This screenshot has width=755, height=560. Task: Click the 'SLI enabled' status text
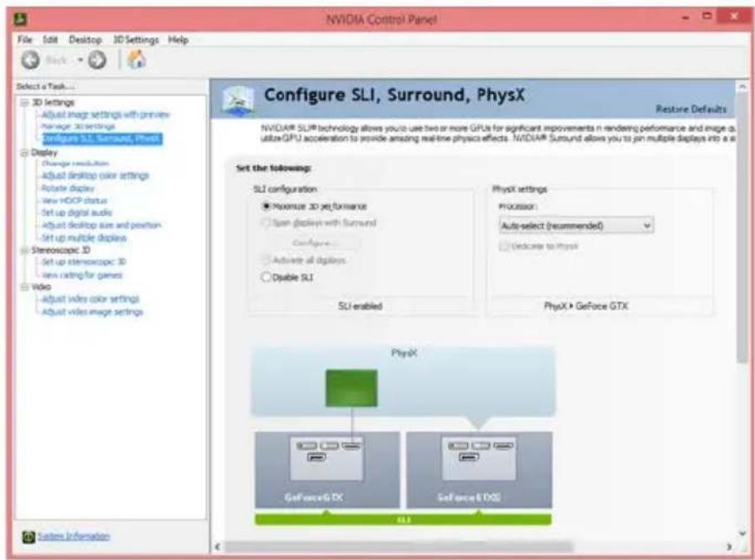point(360,306)
